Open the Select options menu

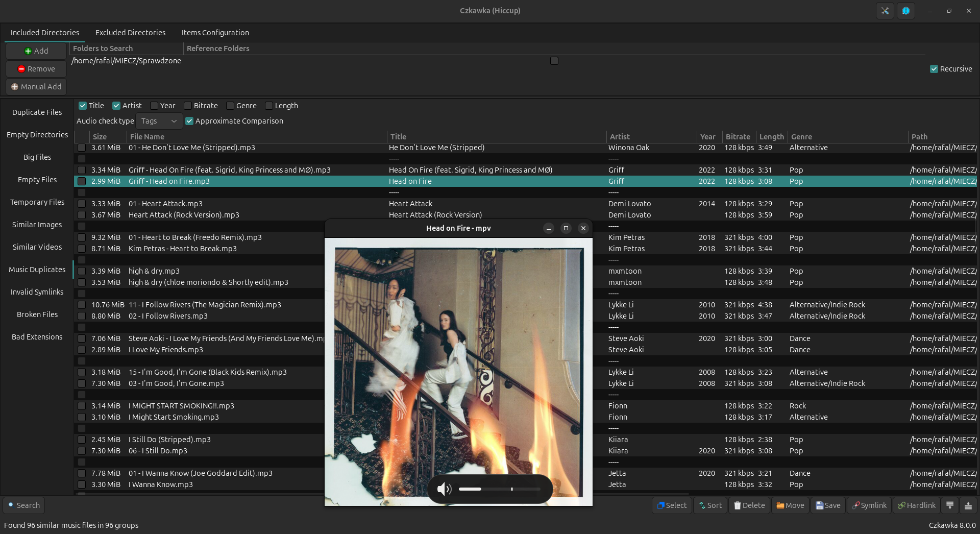(672, 505)
